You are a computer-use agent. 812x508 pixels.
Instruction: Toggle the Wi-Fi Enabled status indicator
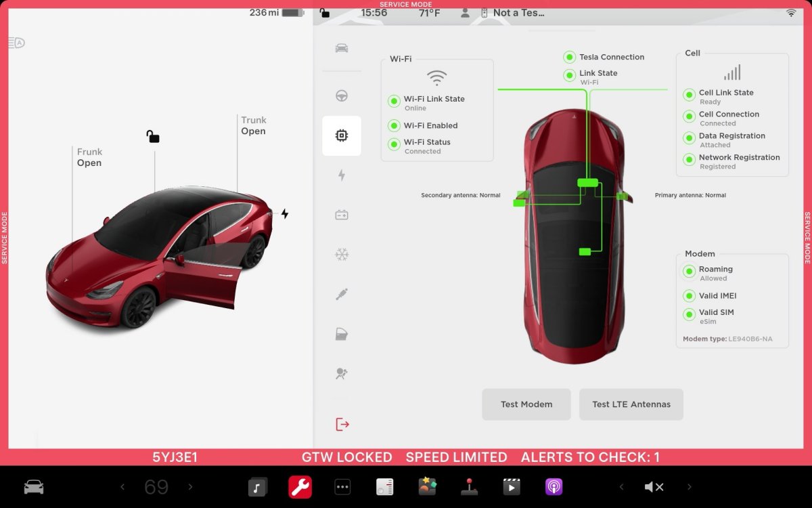(x=394, y=125)
